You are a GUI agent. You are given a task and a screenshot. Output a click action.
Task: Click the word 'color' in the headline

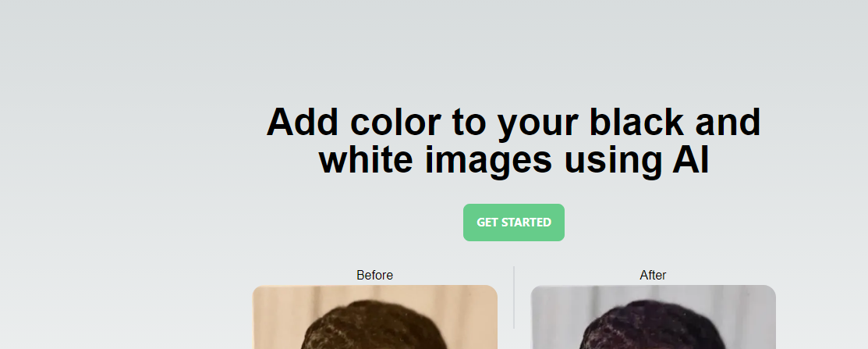pos(396,122)
